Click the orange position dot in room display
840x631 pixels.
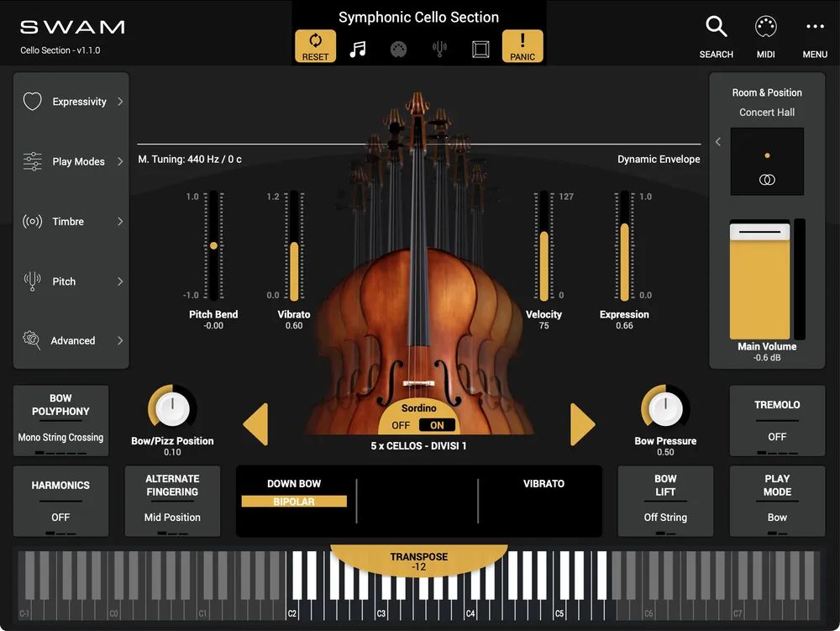coord(767,155)
